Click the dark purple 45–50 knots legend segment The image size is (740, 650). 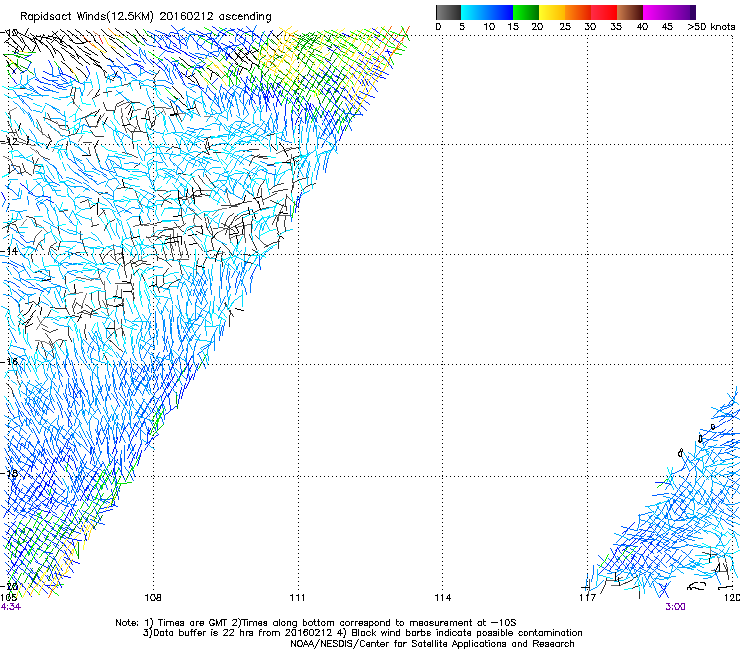click(682, 12)
